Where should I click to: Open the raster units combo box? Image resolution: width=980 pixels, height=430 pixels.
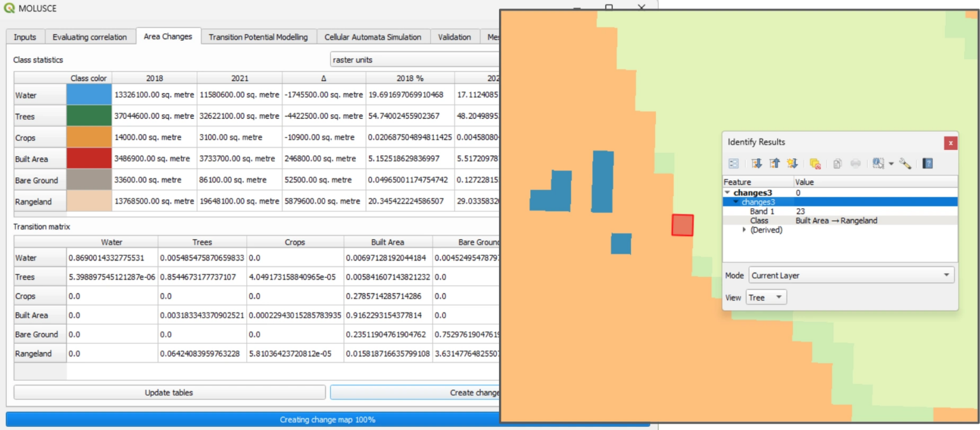pyautogui.click(x=414, y=60)
